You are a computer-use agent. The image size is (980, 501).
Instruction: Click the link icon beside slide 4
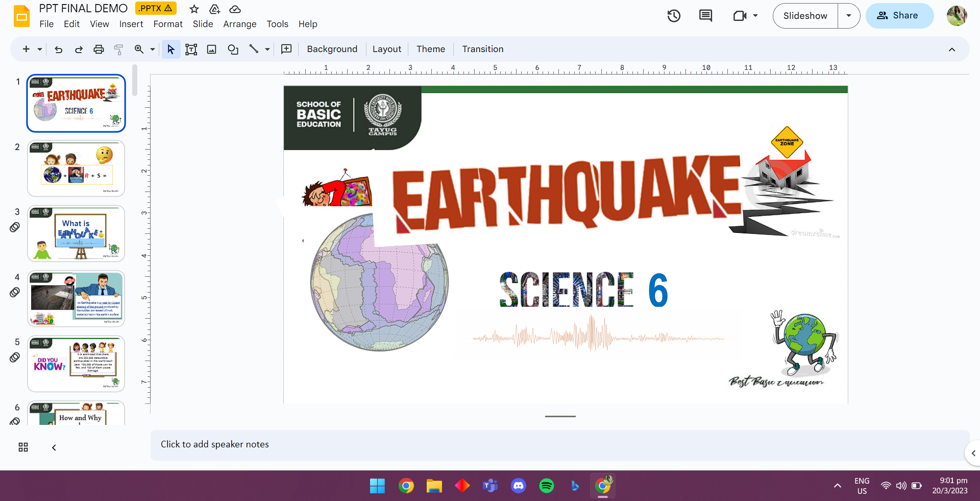(15, 292)
